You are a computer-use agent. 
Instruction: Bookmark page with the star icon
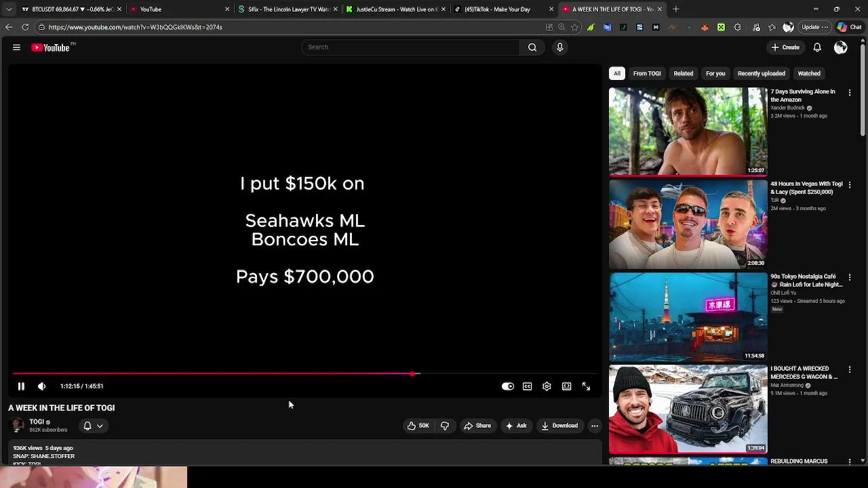pyautogui.click(x=575, y=27)
